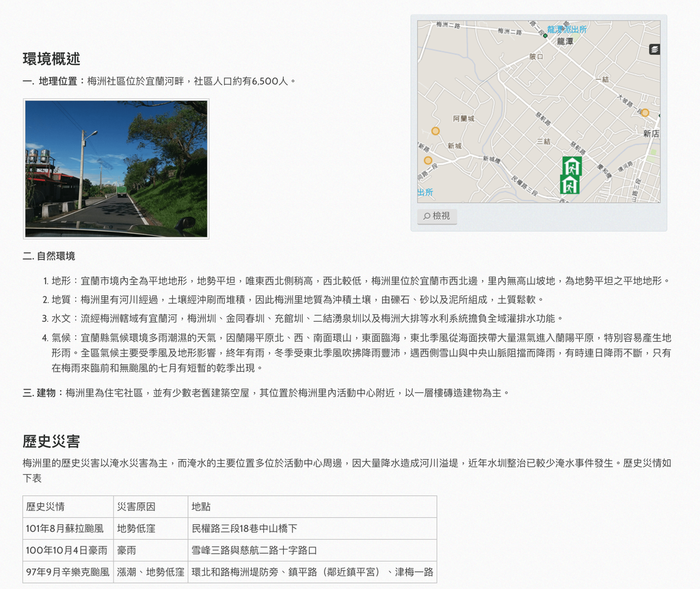Screen dimensions: 700x589
Task: Select the upper green evacuation shelter marker
Action: pyautogui.click(x=572, y=167)
